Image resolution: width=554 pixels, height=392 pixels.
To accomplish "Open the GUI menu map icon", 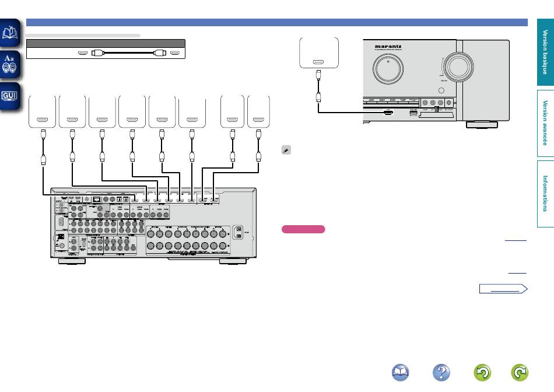I will pyautogui.click(x=10, y=96).
